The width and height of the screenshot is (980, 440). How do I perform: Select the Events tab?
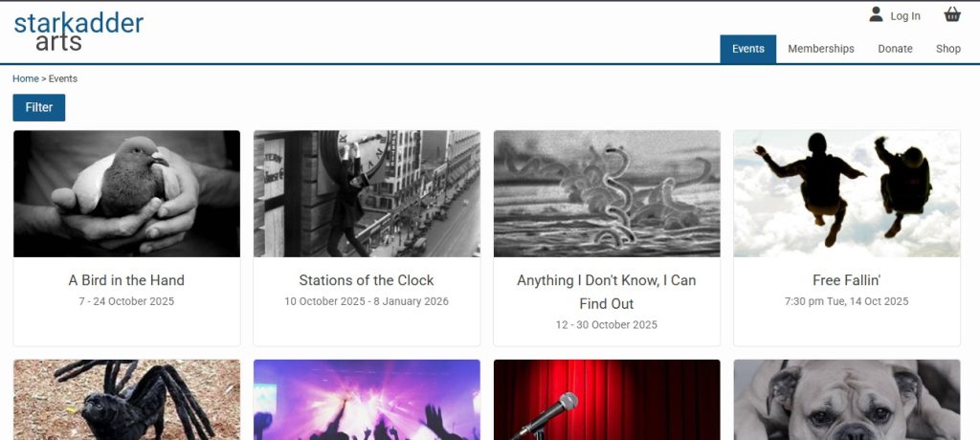(x=748, y=49)
